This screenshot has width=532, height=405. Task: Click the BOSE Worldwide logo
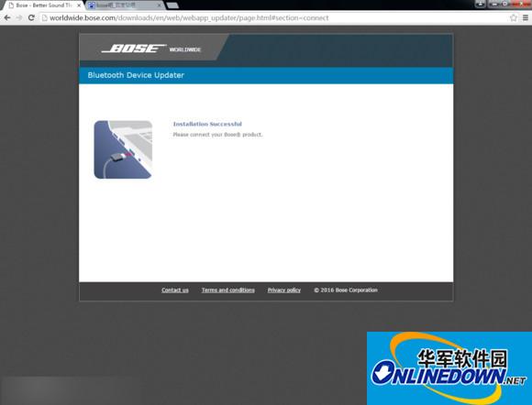coord(151,49)
